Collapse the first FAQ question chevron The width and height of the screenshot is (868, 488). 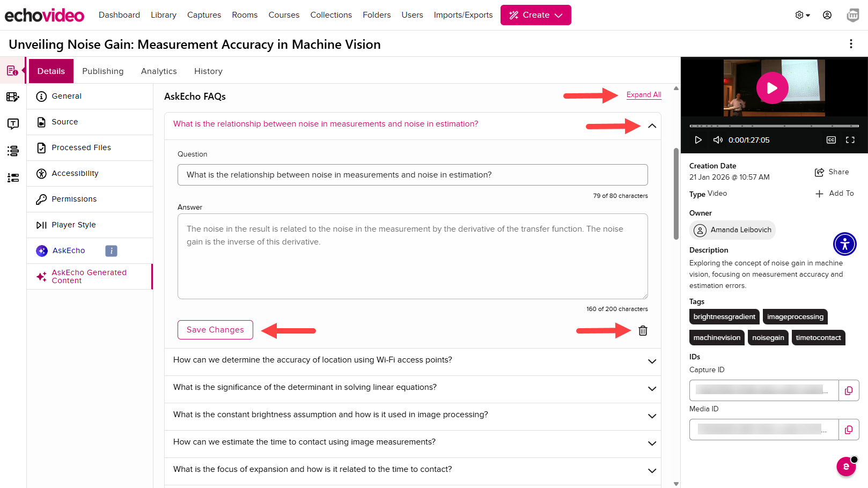[x=652, y=125]
